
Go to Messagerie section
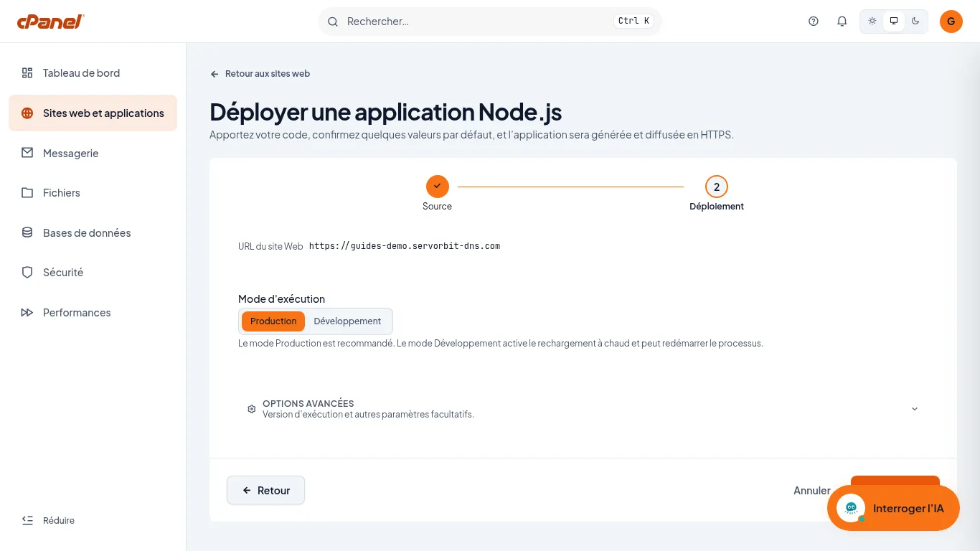[93, 154]
